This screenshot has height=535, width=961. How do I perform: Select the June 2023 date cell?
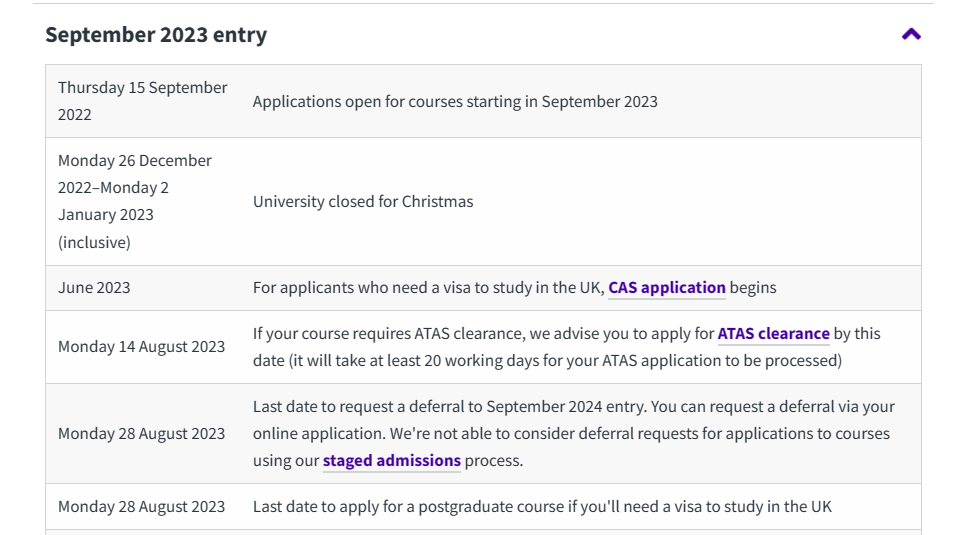tap(94, 288)
